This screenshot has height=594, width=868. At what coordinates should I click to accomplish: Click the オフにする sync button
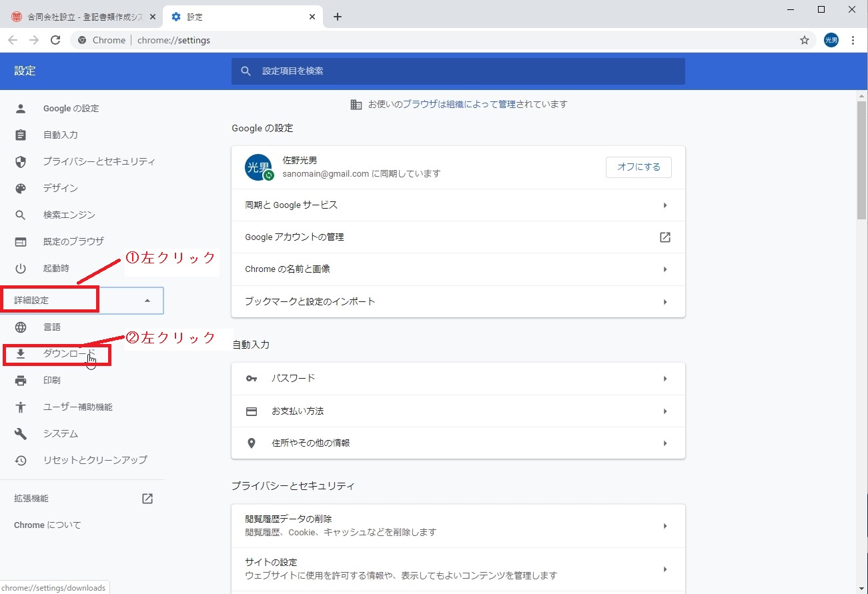pos(638,167)
